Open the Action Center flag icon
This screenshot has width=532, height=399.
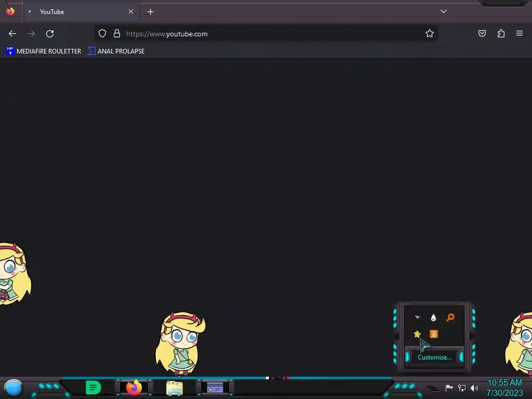pyautogui.click(x=449, y=388)
